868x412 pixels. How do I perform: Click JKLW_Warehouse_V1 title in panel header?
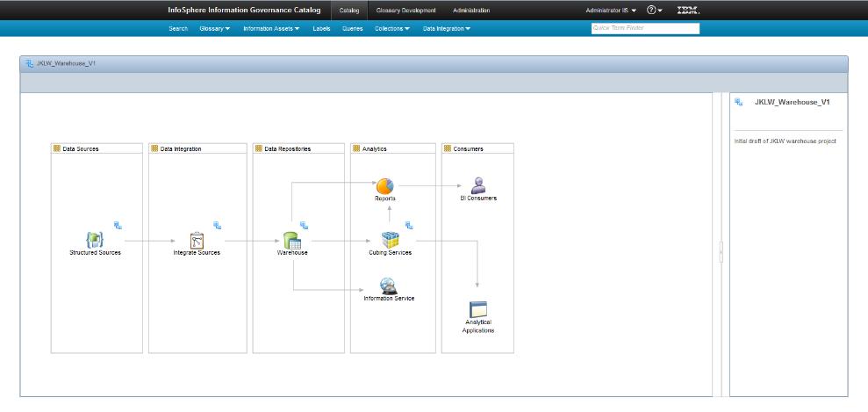click(66, 63)
